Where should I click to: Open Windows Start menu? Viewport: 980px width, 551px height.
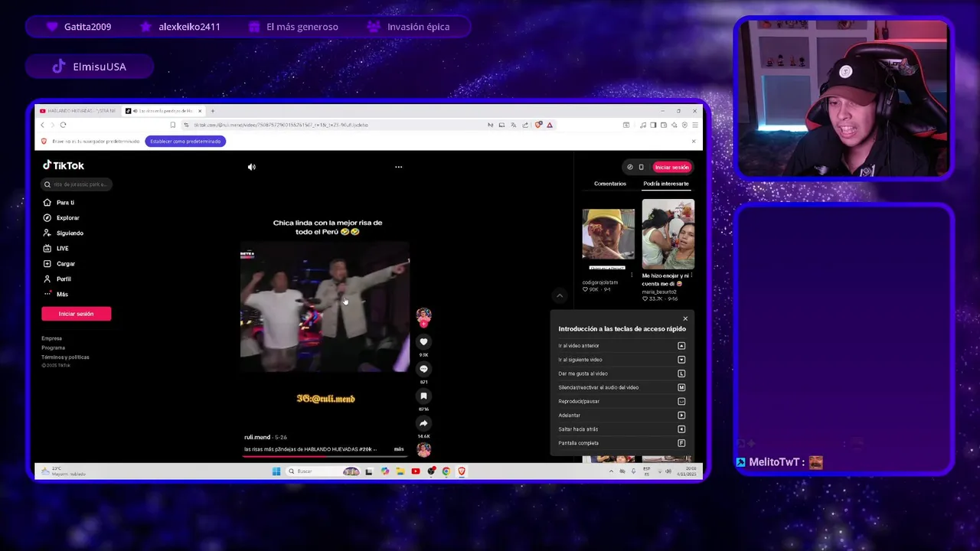pos(276,471)
